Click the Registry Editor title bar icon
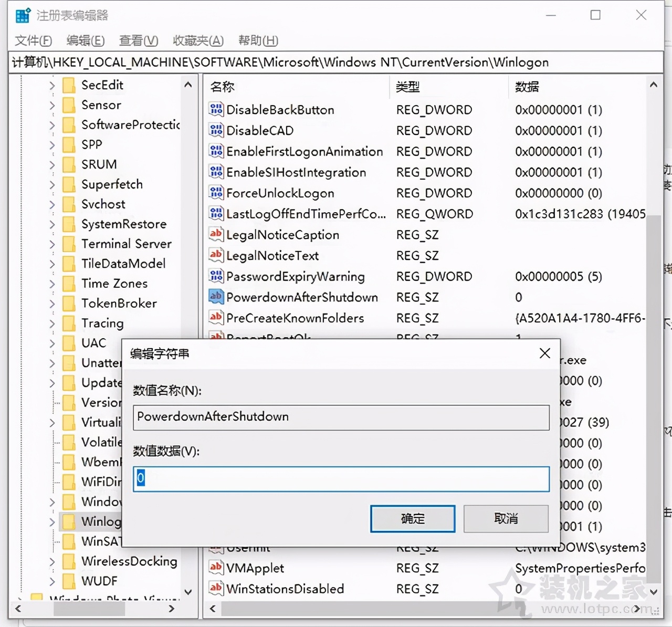 23,15
